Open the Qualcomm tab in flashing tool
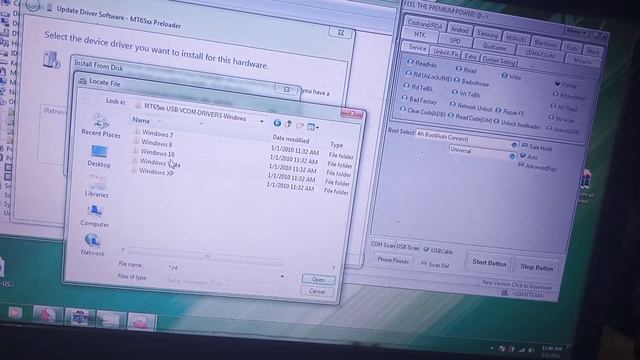This screenshot has width=640, height=360. pyautogui.click(x=494, y=47)
